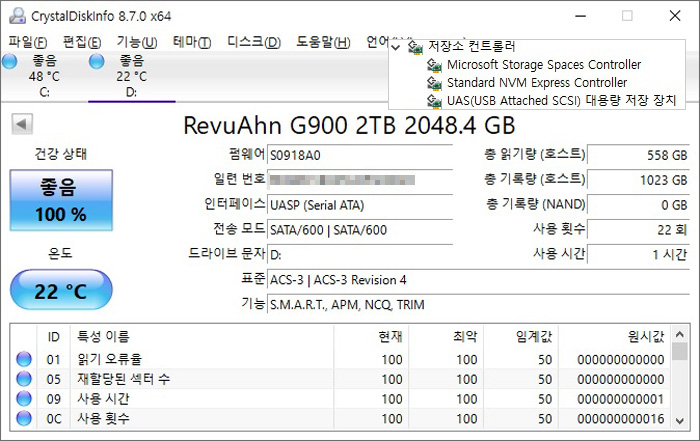The width and height of the screenshot is (700, 441).
Task: Click the UAS(USB Attached SCSI) device icon
Action: point(434,101)
